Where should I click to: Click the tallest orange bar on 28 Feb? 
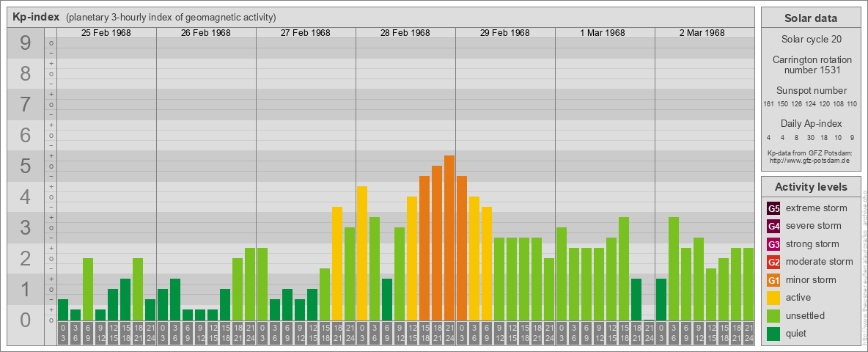point(449,238)
